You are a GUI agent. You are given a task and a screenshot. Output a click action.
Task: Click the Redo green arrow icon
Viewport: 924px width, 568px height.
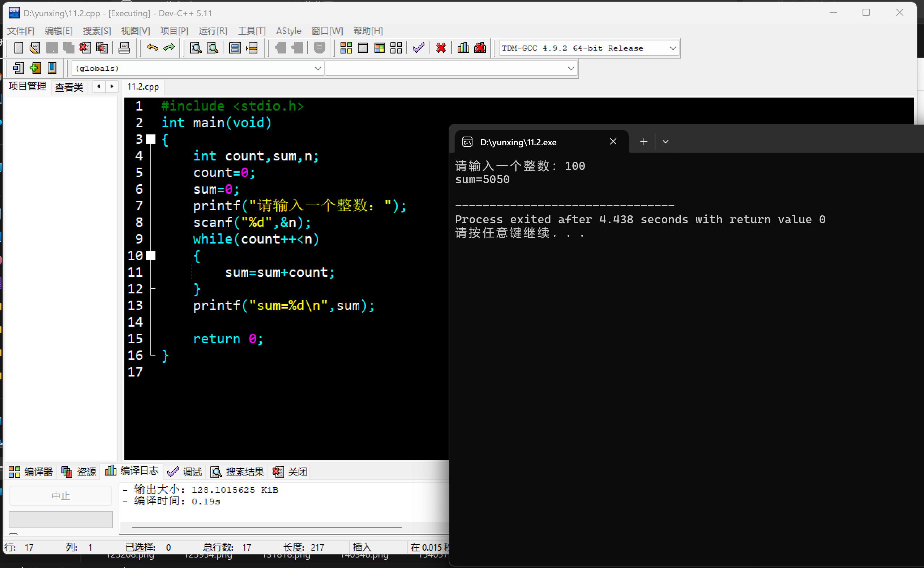169,48
